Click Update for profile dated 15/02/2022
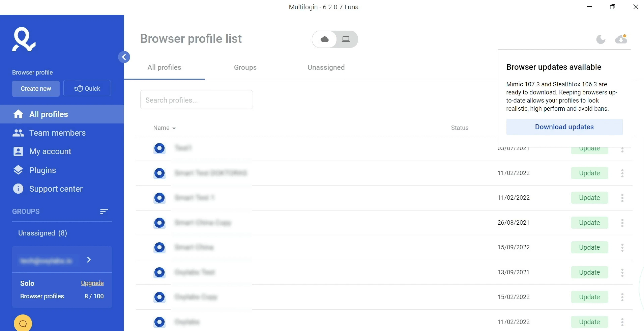Image resolution: width=644 pixels, height=331 pixels. pyautogui.click(x=589, y=297)
